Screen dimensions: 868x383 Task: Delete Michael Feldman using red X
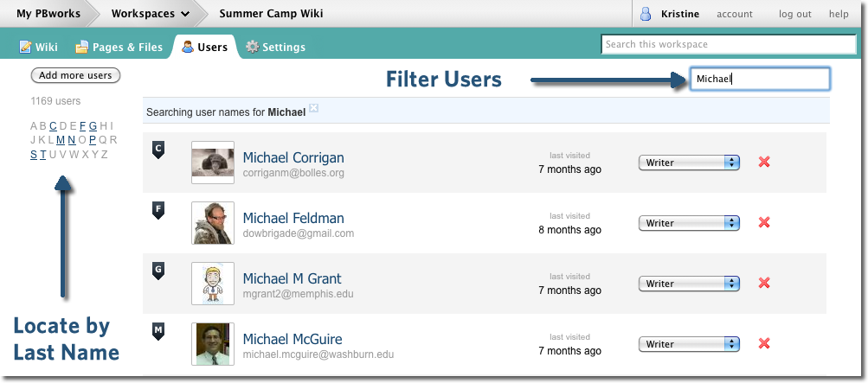(763, 223)
